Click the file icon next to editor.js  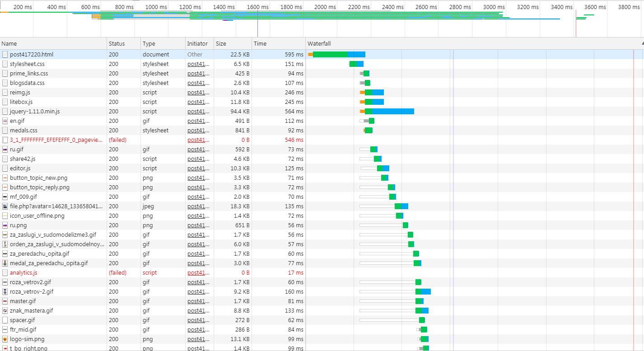(5, 168)
